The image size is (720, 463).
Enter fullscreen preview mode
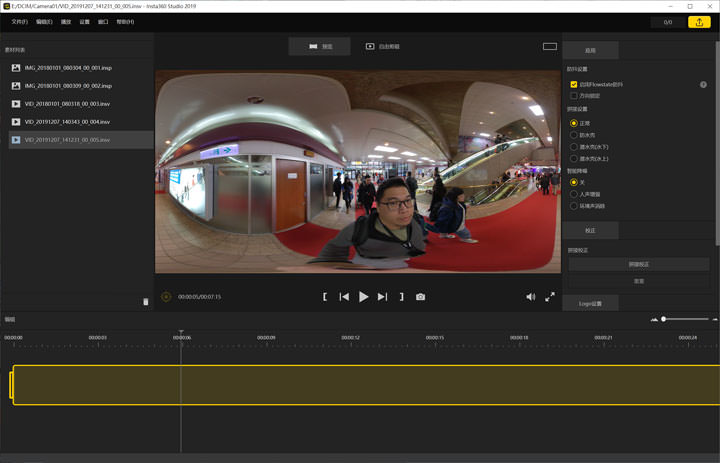coord(550,297)
